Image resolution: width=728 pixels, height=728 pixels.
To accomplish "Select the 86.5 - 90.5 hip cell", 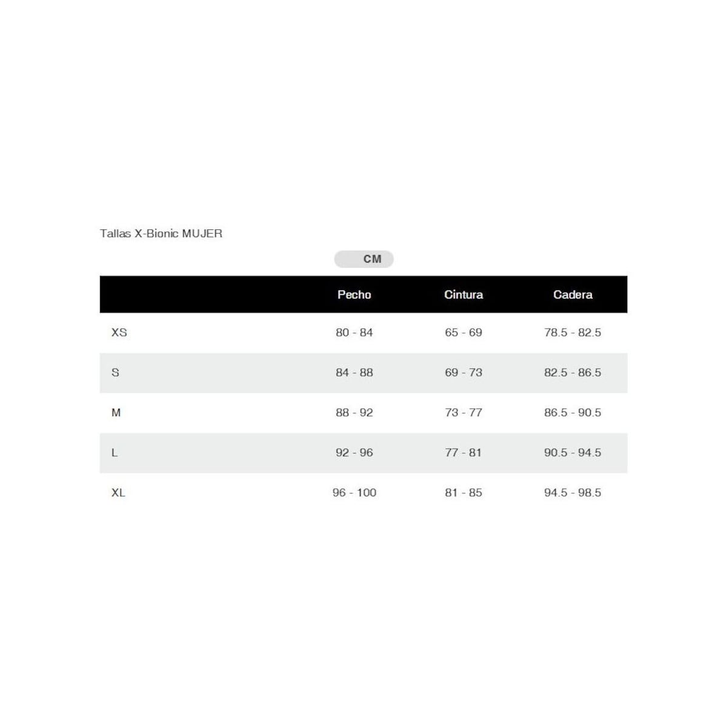I will tap(573, 413).
